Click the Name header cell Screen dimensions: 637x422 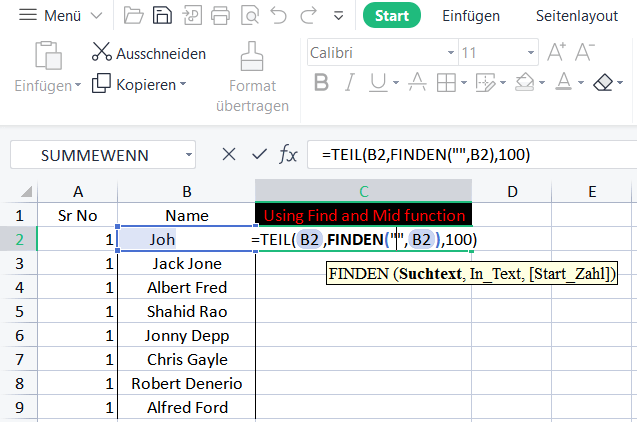[186, 215]
